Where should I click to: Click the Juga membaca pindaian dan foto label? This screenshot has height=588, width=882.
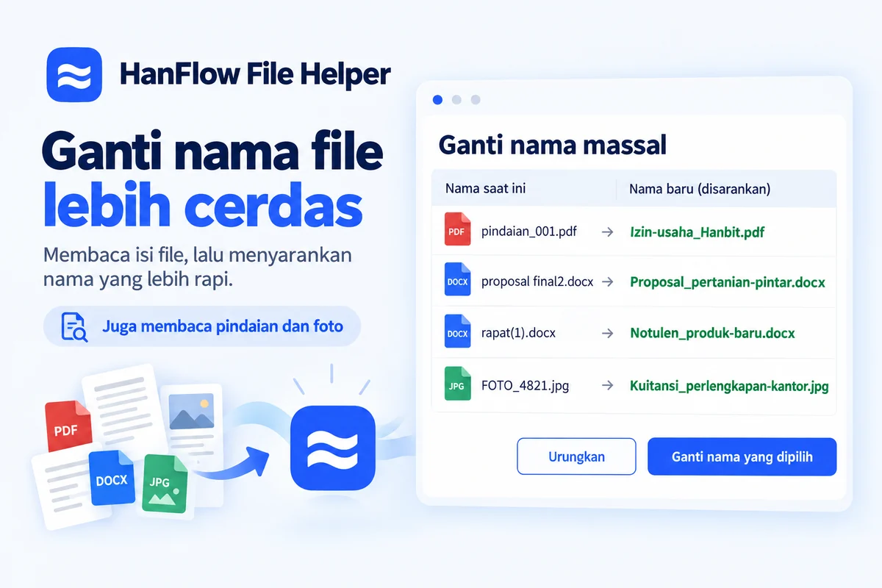pos(223,326)
